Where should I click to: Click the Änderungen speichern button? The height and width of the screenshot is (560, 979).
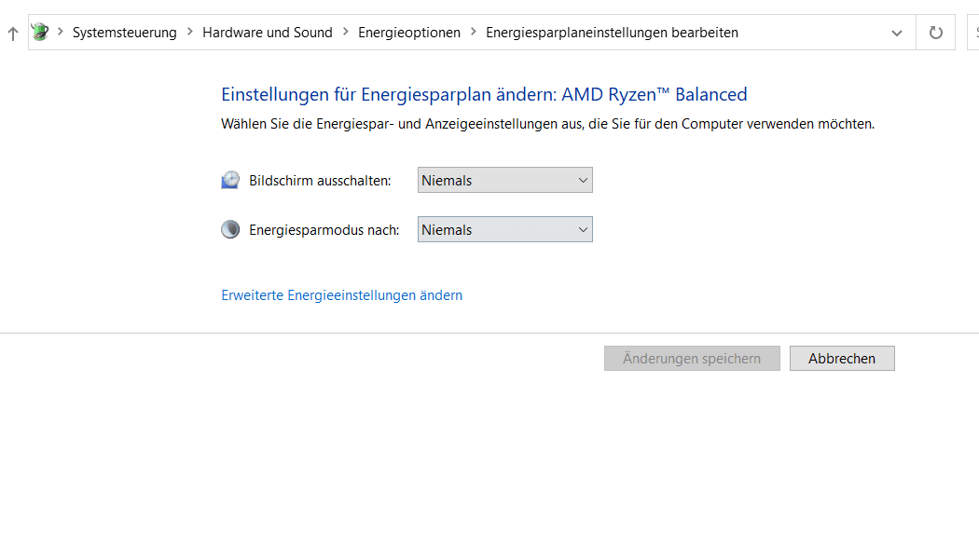click(x=692, y=359)
